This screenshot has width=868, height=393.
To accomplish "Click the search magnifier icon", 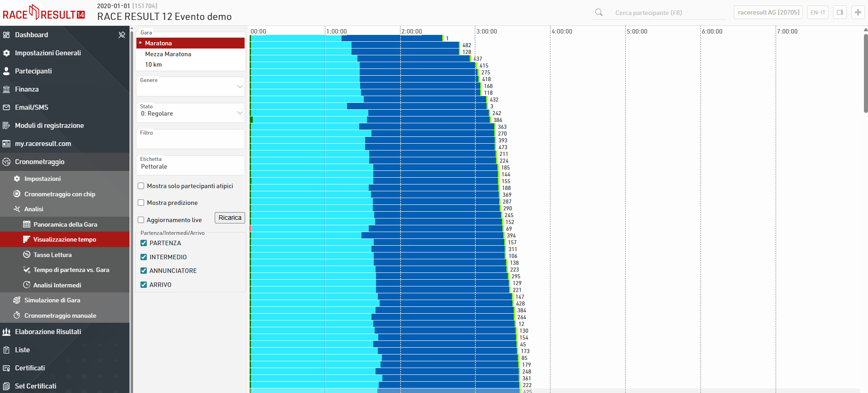I will 598,13.
